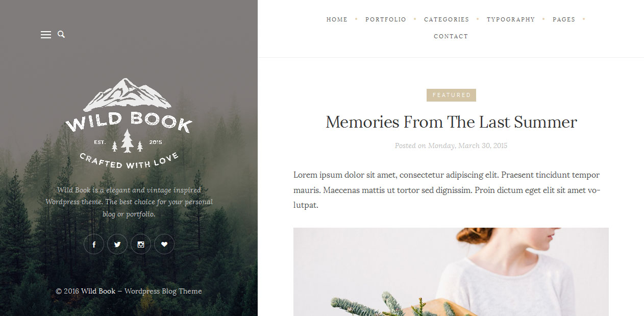Open the Facebook social icon
The height and width of the screenshot is (316, 644).
click(94, 245)
